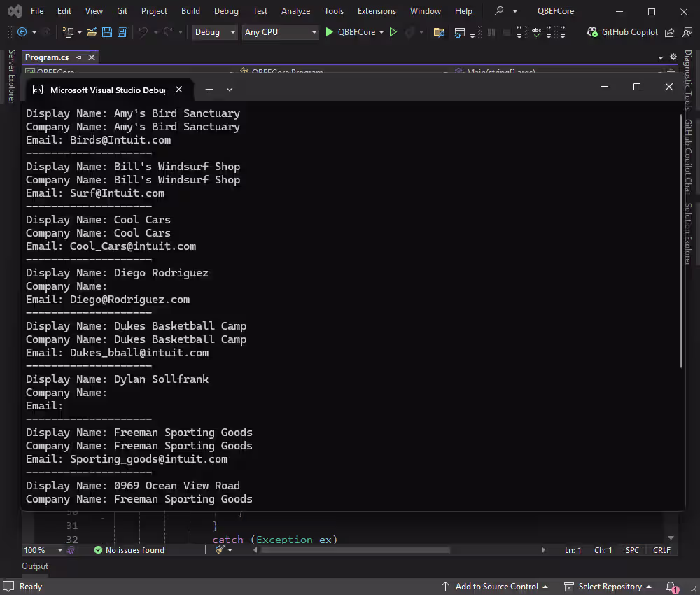Click the SPC indentation indicator
This screenshot has width=700, height=595.
632,550
